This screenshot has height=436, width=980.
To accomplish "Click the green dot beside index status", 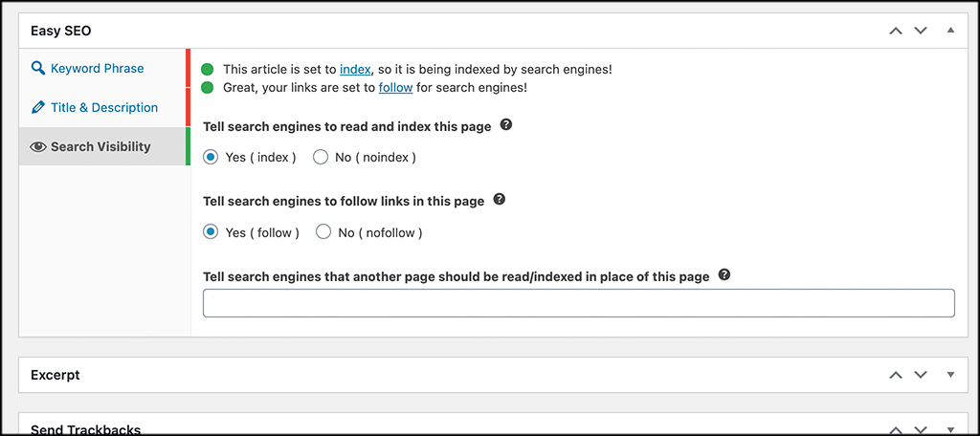I will [x=208, y=70].
